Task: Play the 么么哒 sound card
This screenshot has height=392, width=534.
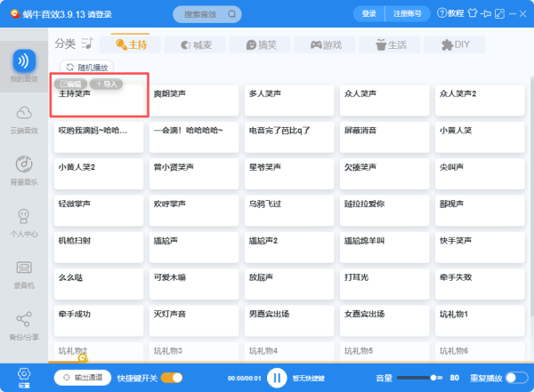Action: [x=99, y=284]
